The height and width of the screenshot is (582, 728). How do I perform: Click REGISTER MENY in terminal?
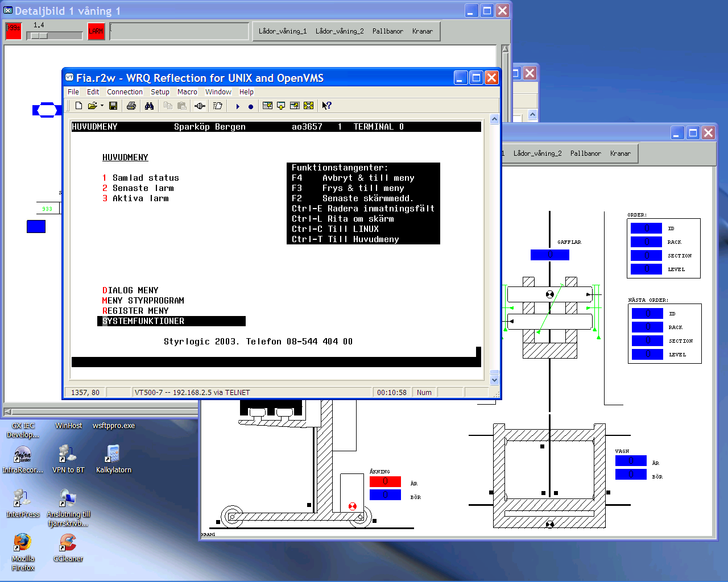(x=135, y=311)
